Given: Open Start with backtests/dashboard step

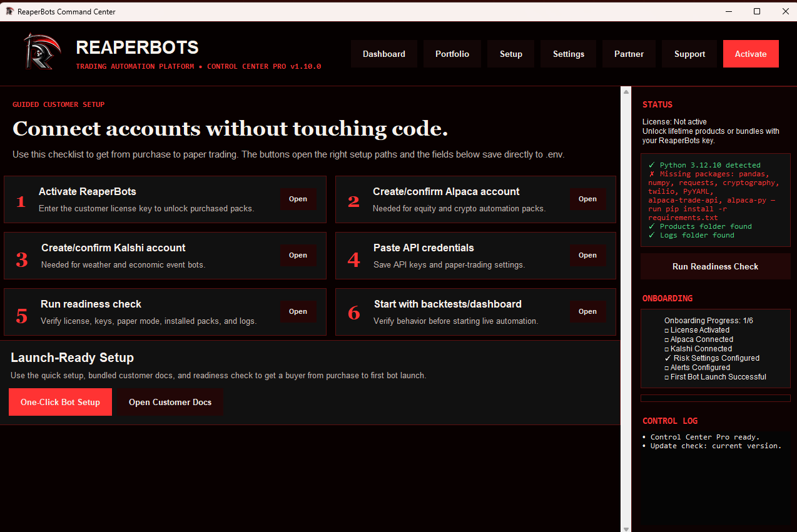Looking at the screenshot, I should (x=587, y=311).
